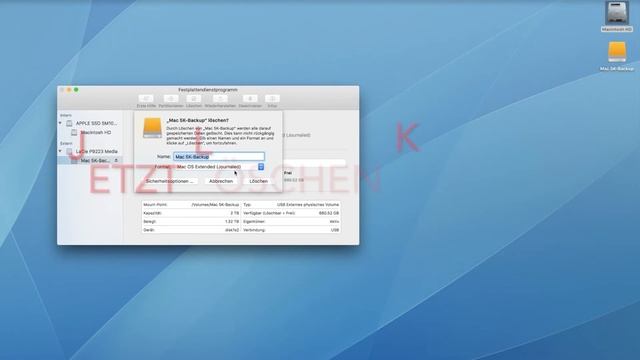Select the Mac SK-Bac… volume in the sidebar
640x360 pixels.
[x=91, y=160]
